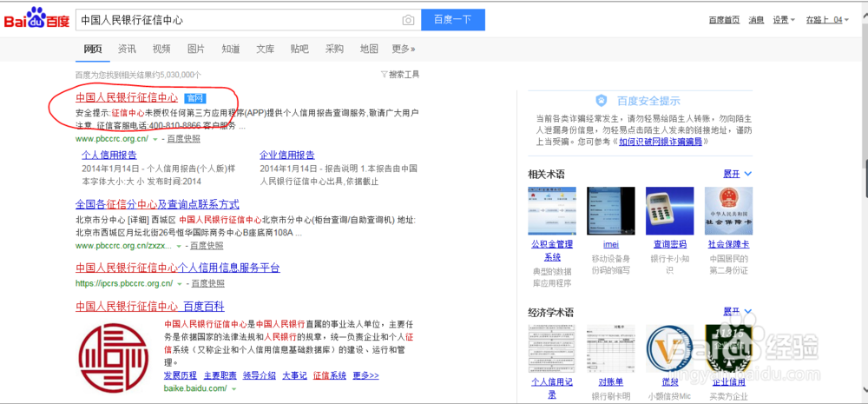Open 百度快照 for first result

pyautogui.click(x=184, y=138)
